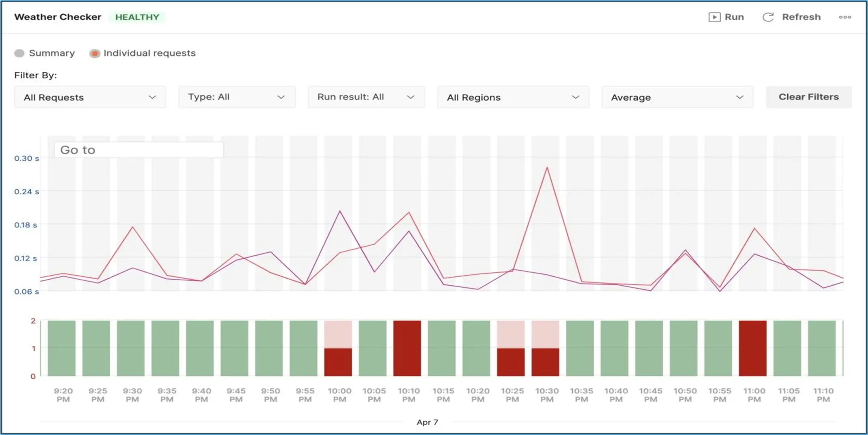Click the response time peak at 10:30 PM
The height and width of the screenshot is (435, 868).
547,168
